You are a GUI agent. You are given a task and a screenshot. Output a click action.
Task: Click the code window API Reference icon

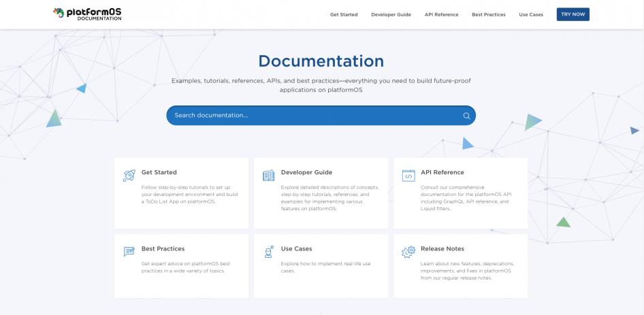click(408, 176)
